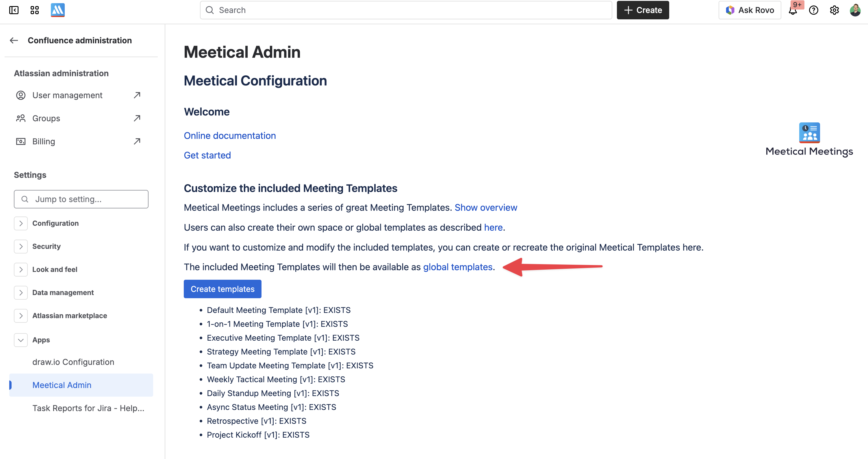Open Task Reports for Jira app settings
Image resolution: width=868 pixels, height=459 pixels.
(88, 408)
